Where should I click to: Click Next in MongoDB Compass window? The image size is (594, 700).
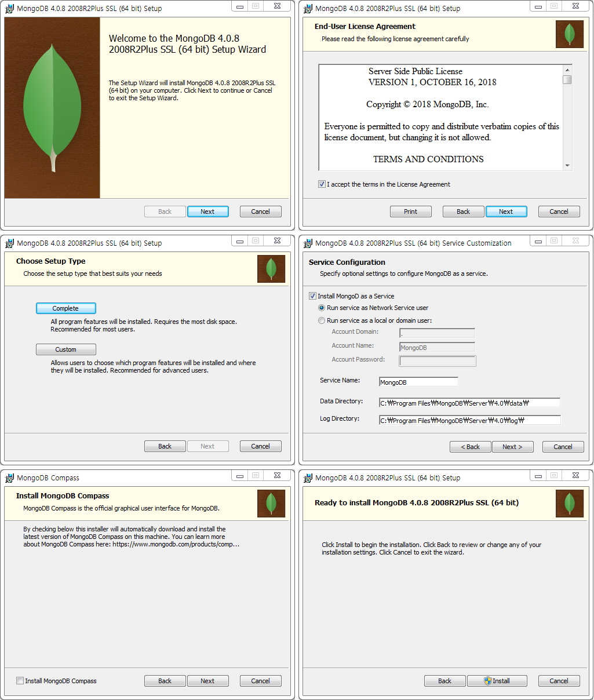coord(208,681)
